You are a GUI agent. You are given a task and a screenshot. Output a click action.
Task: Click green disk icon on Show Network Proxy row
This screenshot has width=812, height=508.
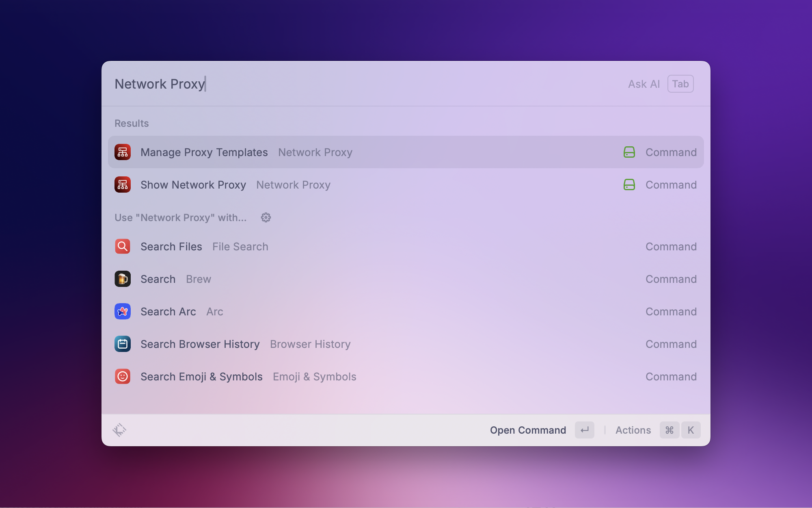[x=629, y=185]
